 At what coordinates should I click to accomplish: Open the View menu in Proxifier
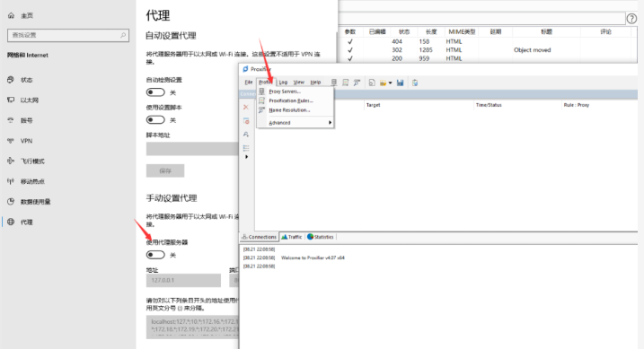(x=298, y=82)
